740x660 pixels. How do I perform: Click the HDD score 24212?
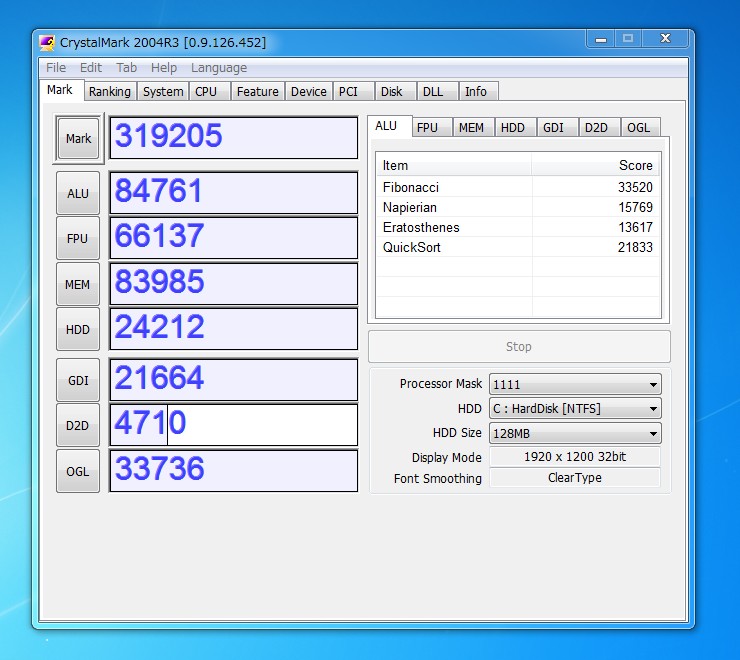click(234, 329)
